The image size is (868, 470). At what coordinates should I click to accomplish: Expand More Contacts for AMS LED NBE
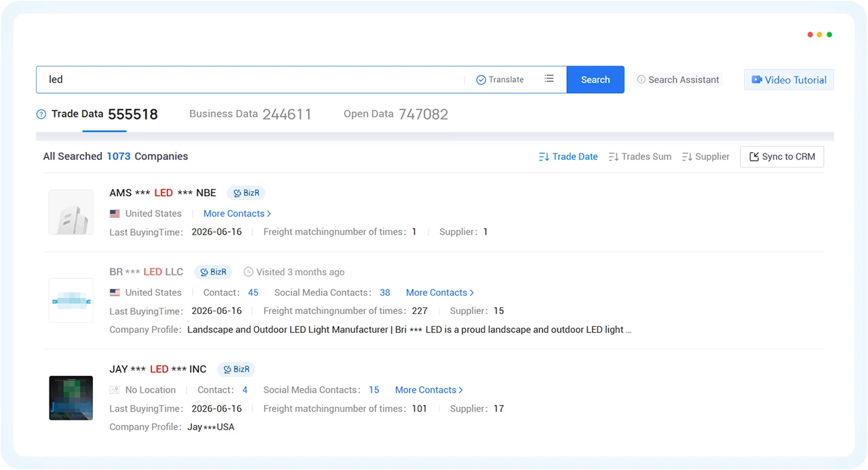(x=237, y=214)
